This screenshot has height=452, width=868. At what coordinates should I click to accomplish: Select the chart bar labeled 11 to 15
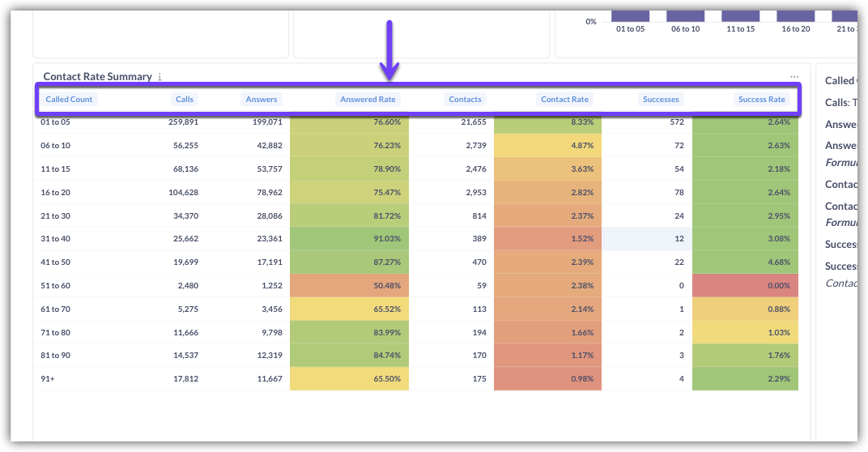coord(740,15)
